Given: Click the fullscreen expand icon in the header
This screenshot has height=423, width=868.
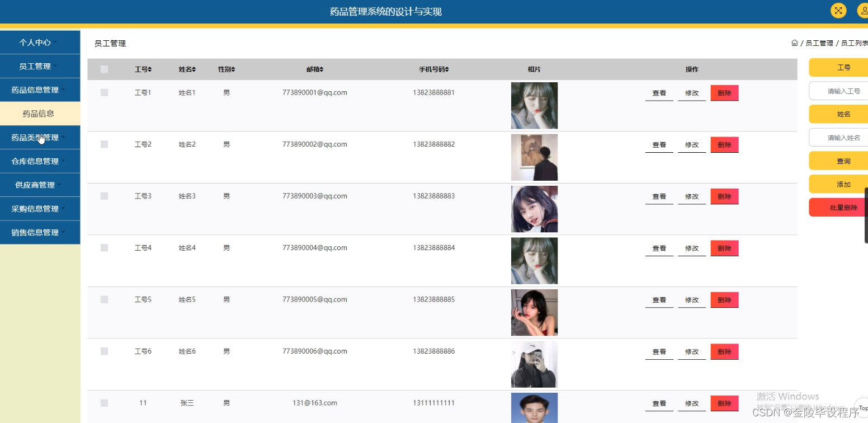Looking at the screenshot, I should [837, 10].
